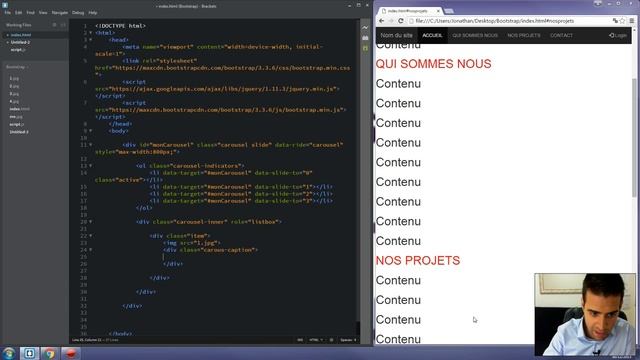Open the Navigate menu in Brackets
The height and width of the screenshot is (360, 640).
tap(60, 13)
